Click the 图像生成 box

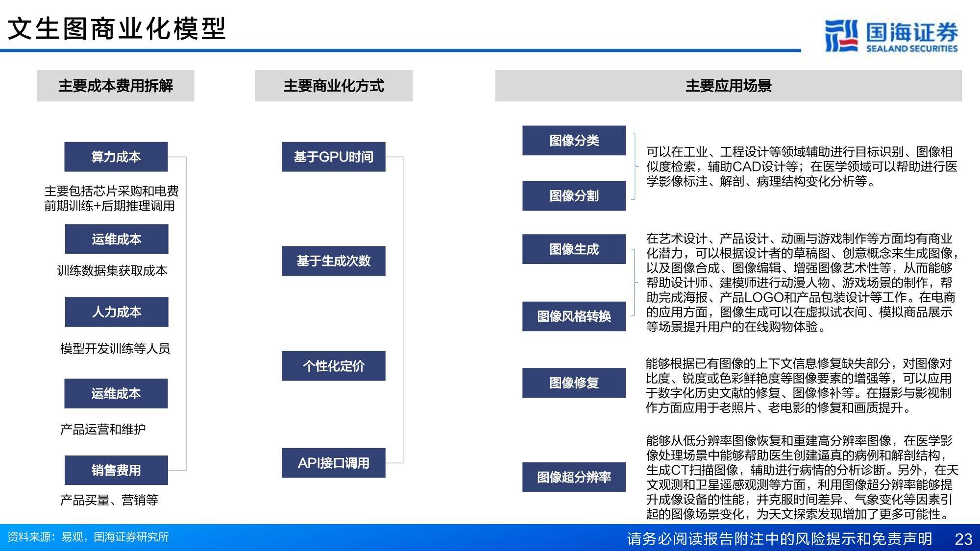click(574, 249)
